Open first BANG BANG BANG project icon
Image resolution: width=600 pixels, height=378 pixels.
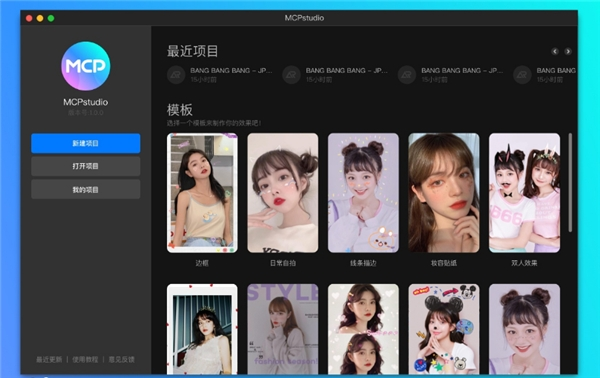[176, 75]
